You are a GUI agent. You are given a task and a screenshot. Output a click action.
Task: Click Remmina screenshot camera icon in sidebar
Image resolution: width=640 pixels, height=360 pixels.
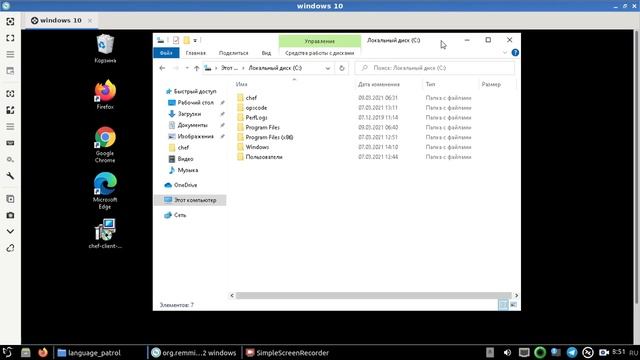click(x=10, y=215)
